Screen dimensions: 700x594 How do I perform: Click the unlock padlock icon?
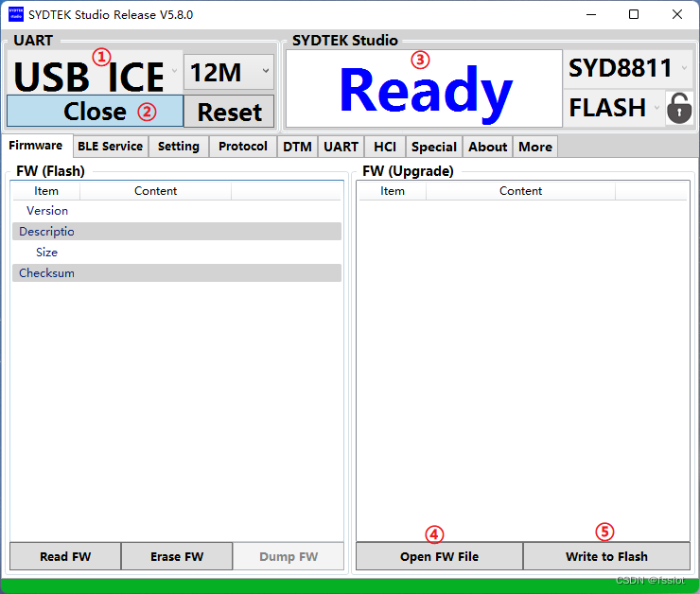click(x=679, y=108)
